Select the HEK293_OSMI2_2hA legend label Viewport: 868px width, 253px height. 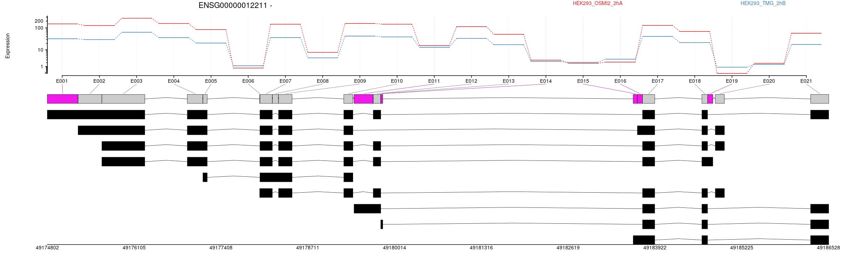click(597, 3)
